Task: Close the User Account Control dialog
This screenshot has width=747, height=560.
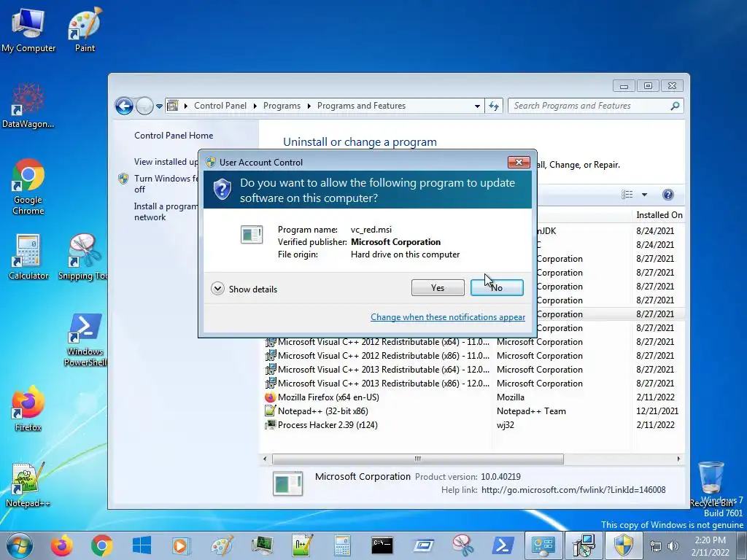Action: (519, 163)
